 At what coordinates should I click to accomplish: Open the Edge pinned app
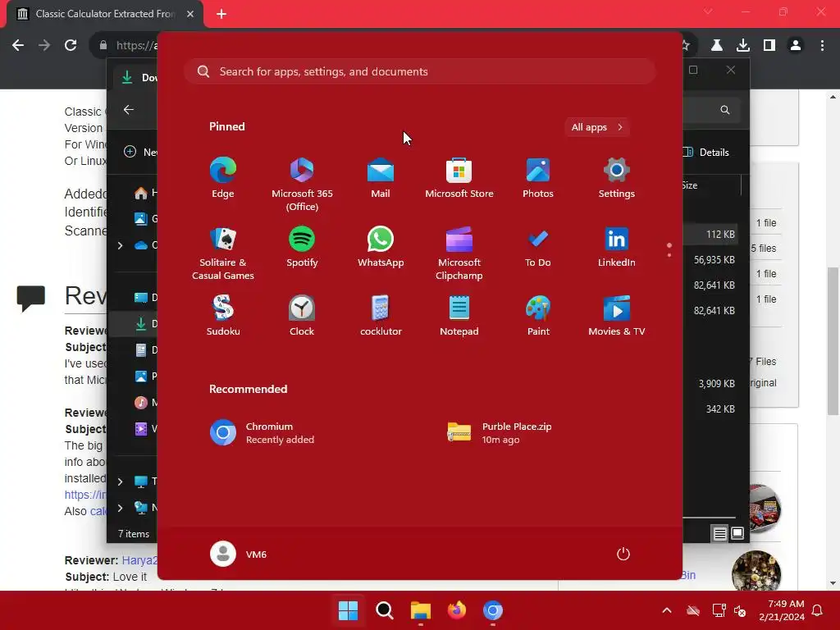(x=223, y=178)
